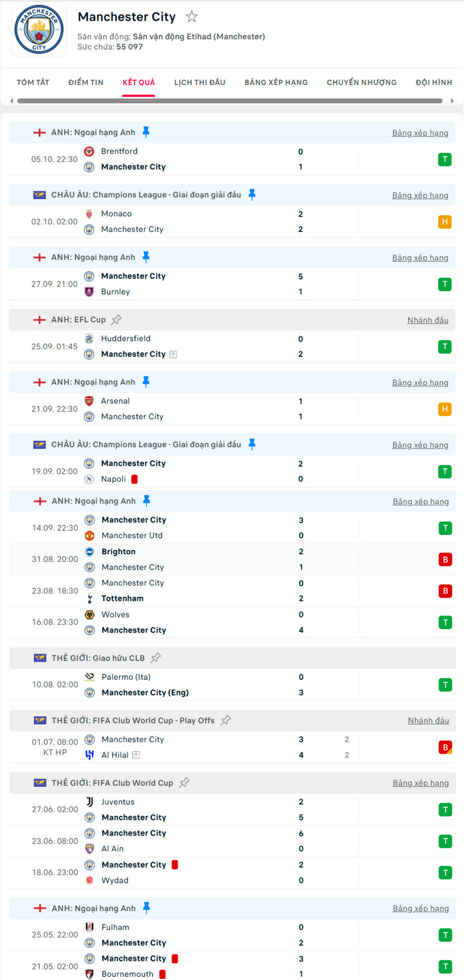Click the Manchester City club crest logo
464x980 pixels.
[x=39, y=30]
